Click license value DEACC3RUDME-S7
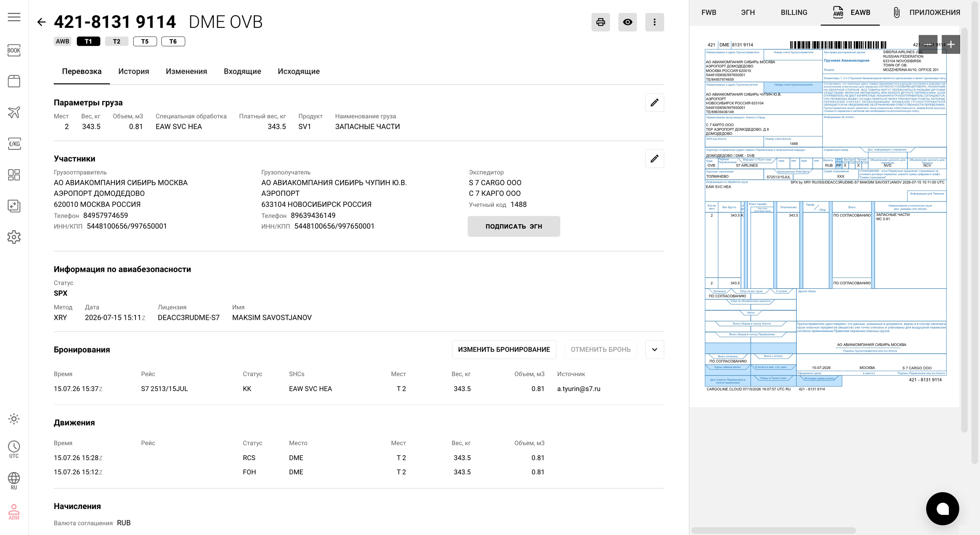The width and height of the screenshot is (980, 535). [189, 318]
